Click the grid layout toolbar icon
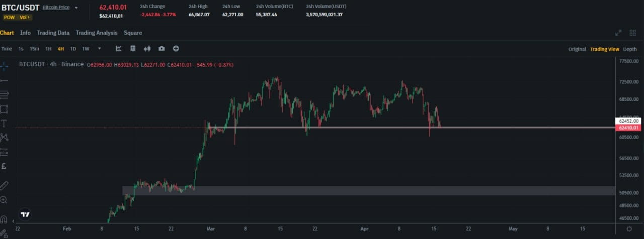 click(x=133, y=49)
